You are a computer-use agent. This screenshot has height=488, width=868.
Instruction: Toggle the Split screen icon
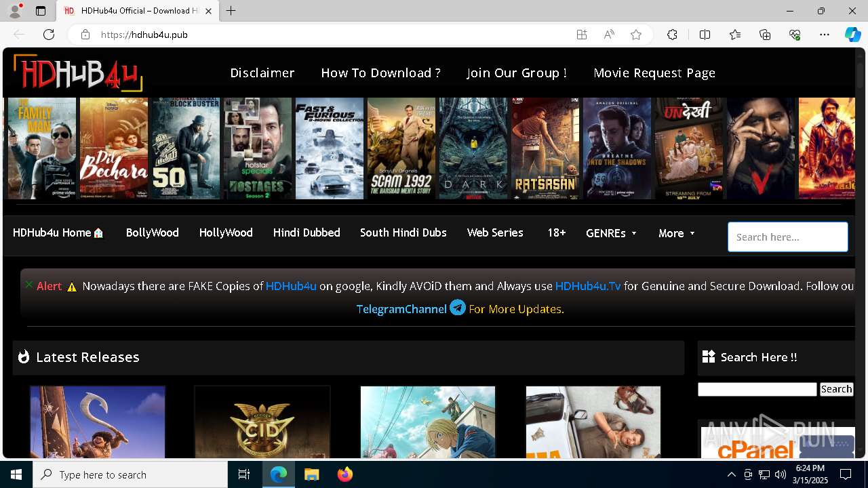(x=705, y=35)
